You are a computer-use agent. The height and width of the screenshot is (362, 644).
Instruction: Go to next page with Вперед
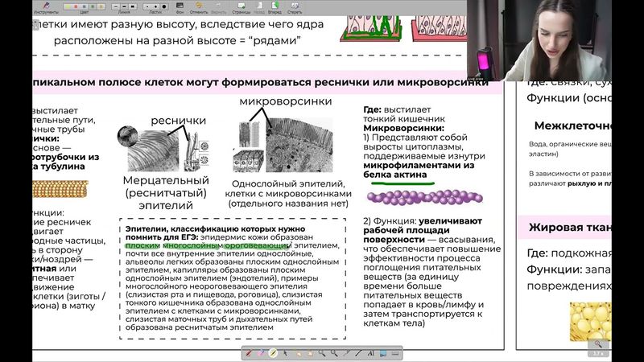(x=275, y=7)
